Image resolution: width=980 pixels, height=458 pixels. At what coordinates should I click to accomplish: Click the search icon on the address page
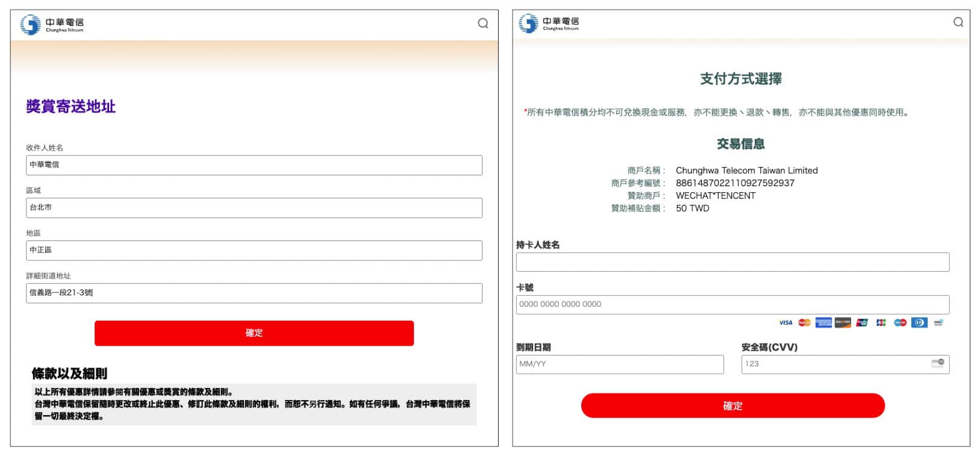[x=483, y=24]
